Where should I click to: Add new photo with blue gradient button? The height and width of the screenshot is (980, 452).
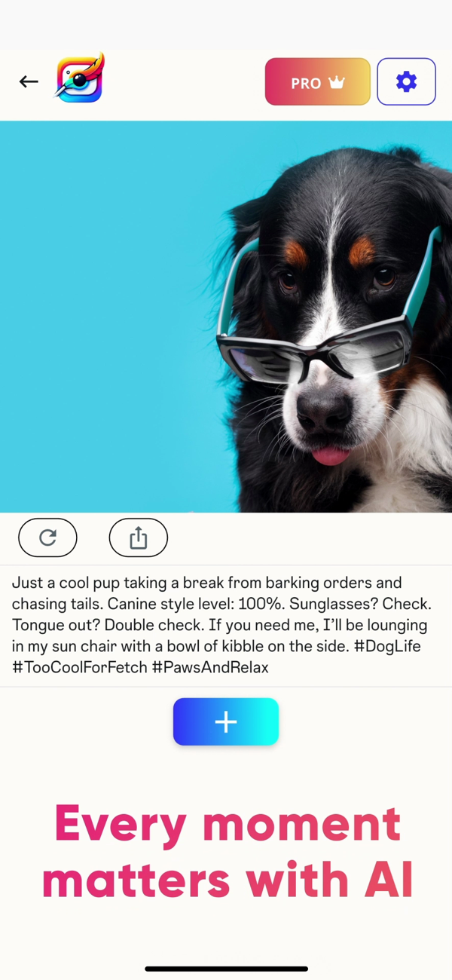[x=226, y=722]
